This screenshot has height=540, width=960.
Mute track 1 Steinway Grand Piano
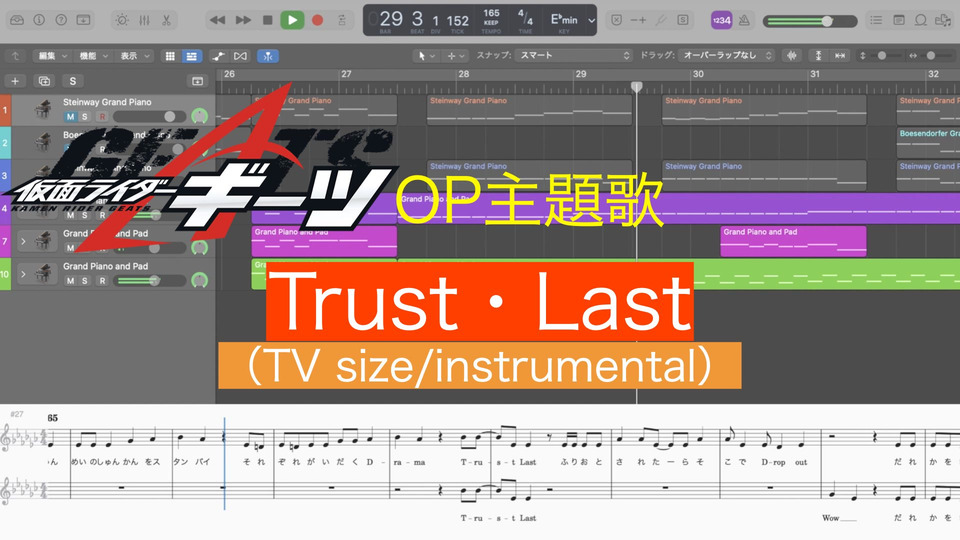(x=70, y=116)
